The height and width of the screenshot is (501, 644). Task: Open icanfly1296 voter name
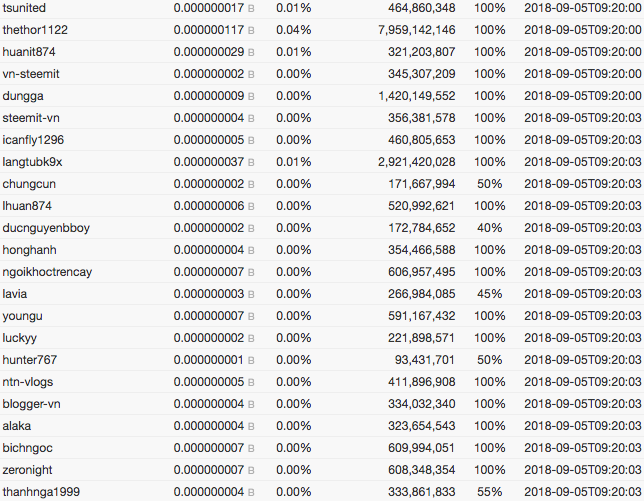coord(33,140)
